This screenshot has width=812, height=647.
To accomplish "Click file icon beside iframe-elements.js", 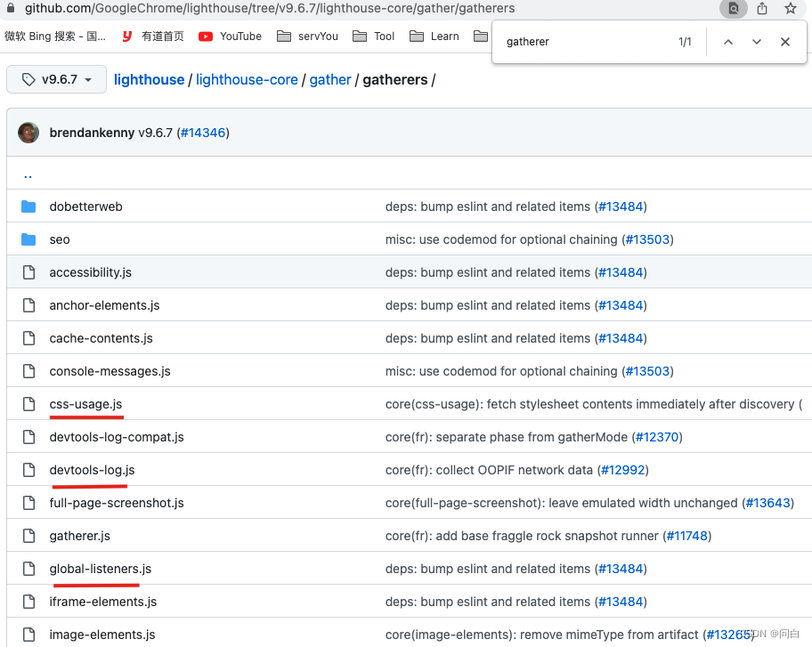I will tap(29, 602).
